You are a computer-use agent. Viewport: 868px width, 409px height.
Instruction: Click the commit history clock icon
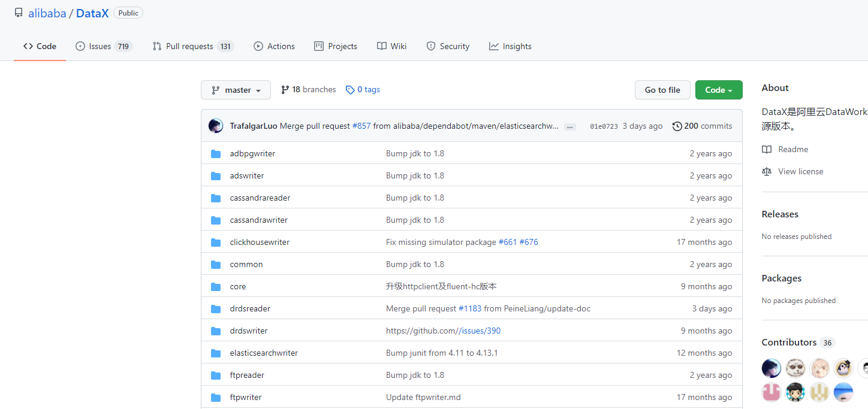pyautogui.click(x=677, y=126)
